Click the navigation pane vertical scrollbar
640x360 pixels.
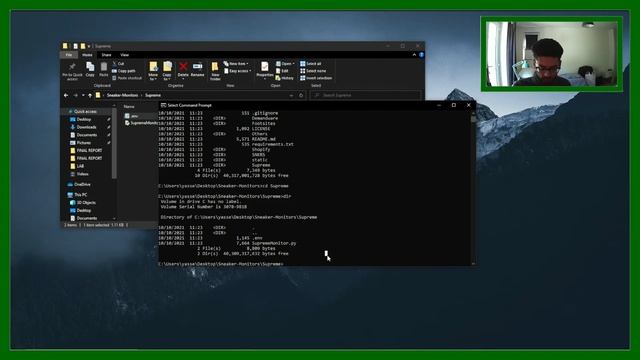[x=114, y=143]
